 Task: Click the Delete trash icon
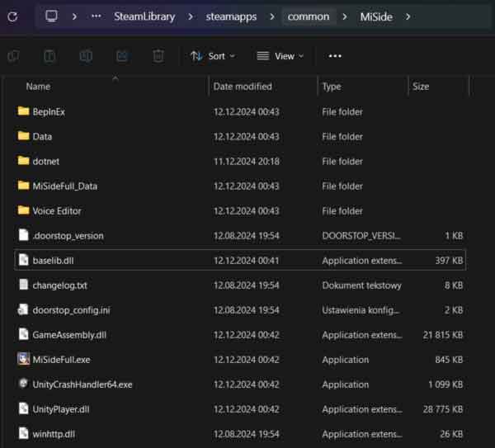pyautogui.click(x=158, y=56)
